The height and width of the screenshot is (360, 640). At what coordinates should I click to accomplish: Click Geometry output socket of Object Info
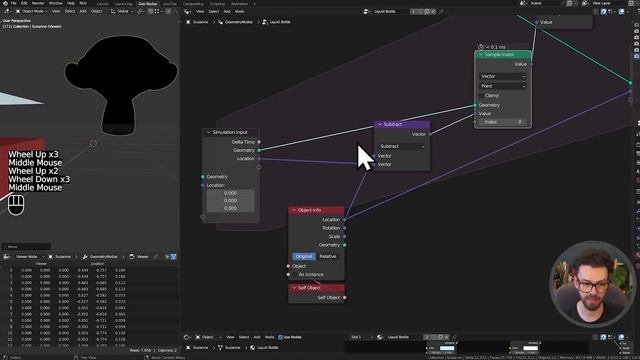tap(344, 245)
